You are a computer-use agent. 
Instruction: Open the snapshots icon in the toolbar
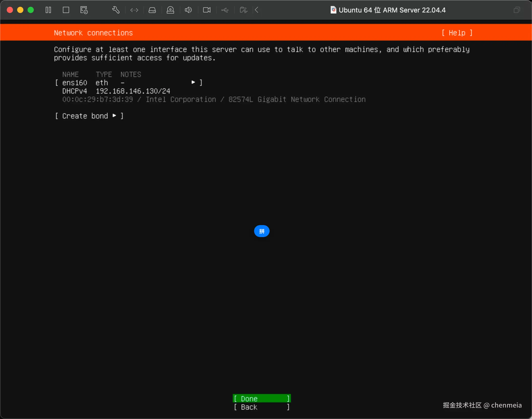tap(84, 10)
